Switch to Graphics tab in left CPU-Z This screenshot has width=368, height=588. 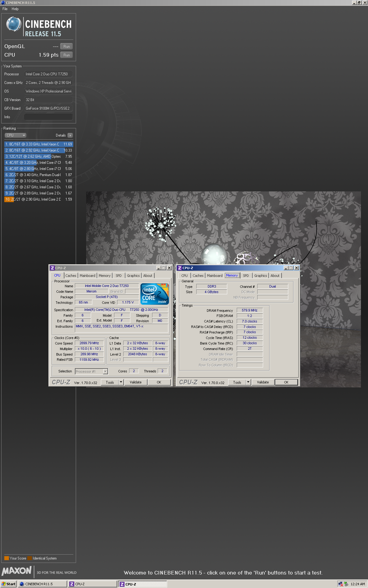pyautogui.click(x=133, y=276)
